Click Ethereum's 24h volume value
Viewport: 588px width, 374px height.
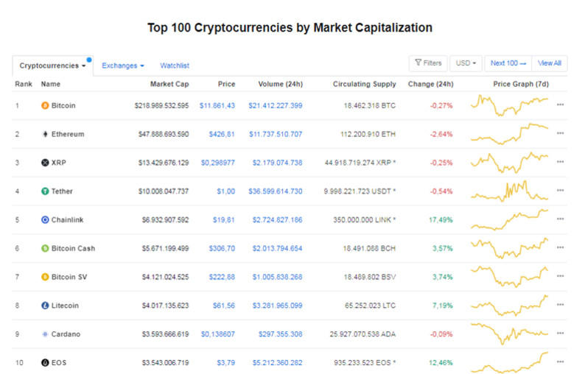point(275,134)
